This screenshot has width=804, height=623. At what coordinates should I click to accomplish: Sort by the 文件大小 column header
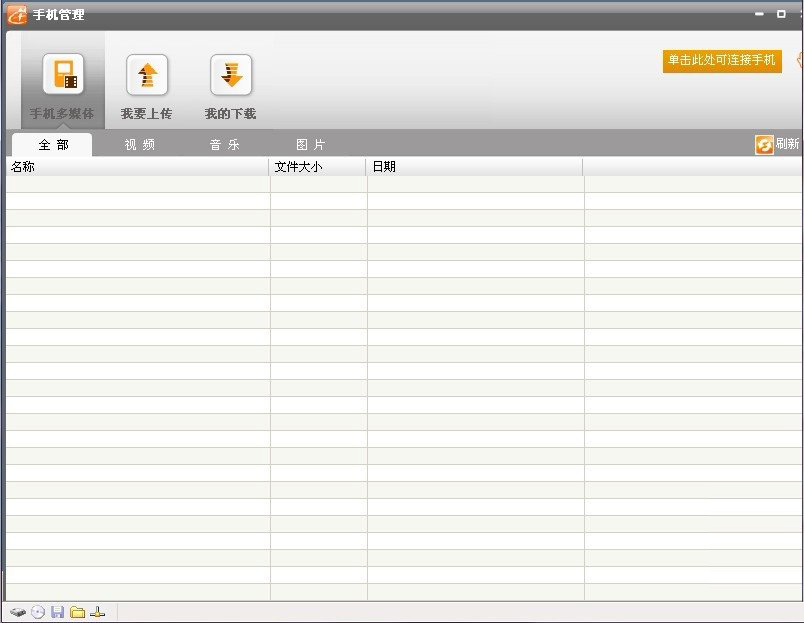click(x=318, y=167)
